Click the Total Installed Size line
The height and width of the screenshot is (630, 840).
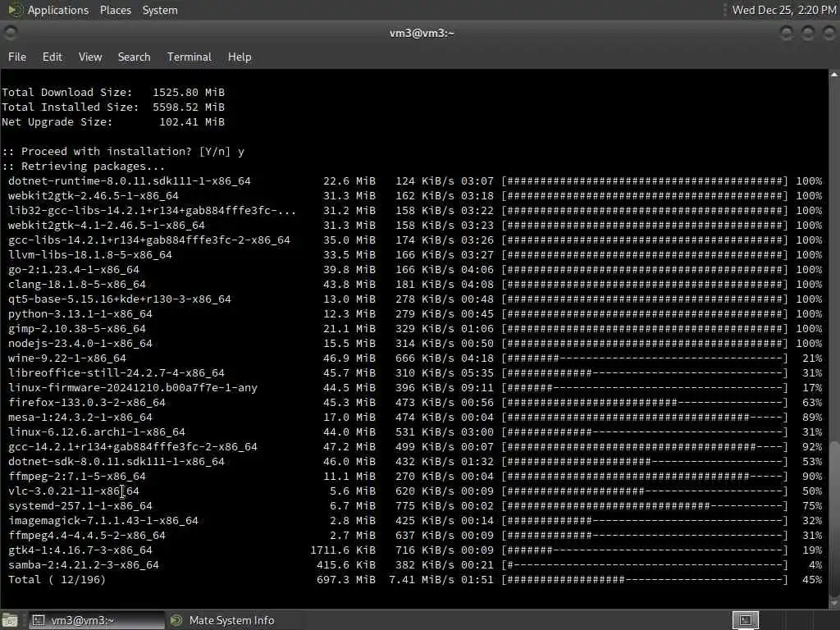point(113,107)
